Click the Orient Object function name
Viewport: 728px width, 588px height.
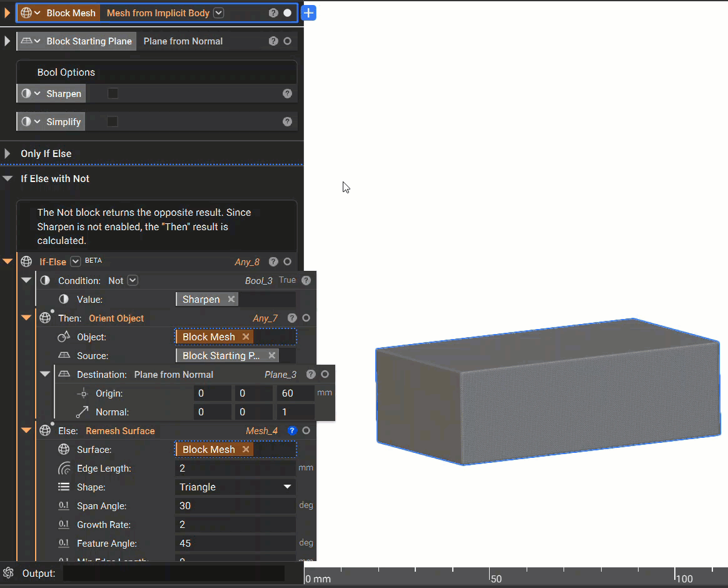[116, 318]
